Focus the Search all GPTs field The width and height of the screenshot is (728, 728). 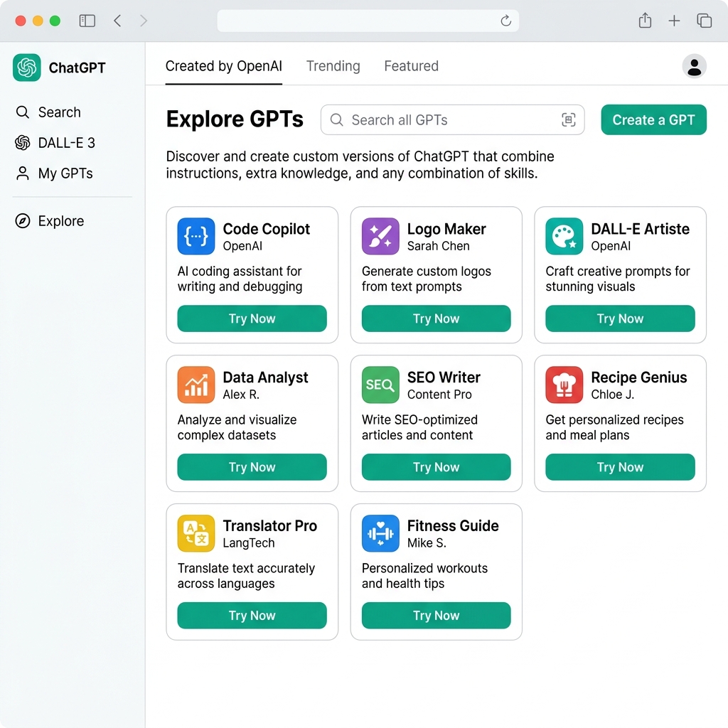tap(452, 119)
